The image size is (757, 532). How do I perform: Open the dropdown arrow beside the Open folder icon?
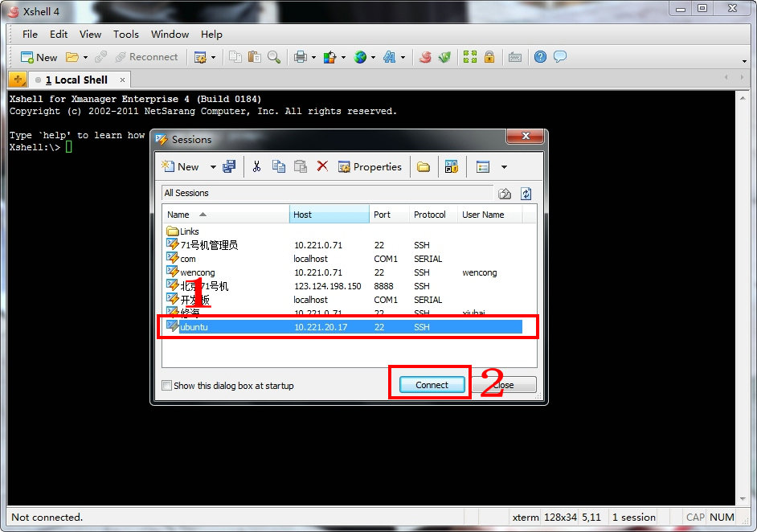coord(85,57)
